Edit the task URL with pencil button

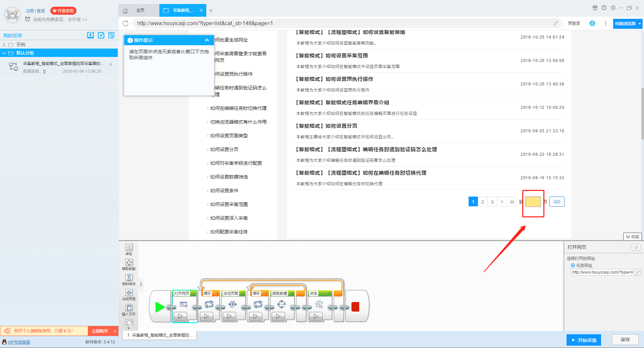pos(638,272)
